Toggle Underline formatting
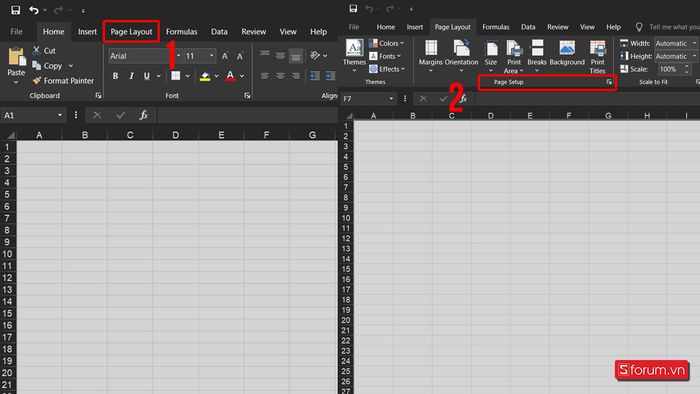 click(x=146, y=76)
